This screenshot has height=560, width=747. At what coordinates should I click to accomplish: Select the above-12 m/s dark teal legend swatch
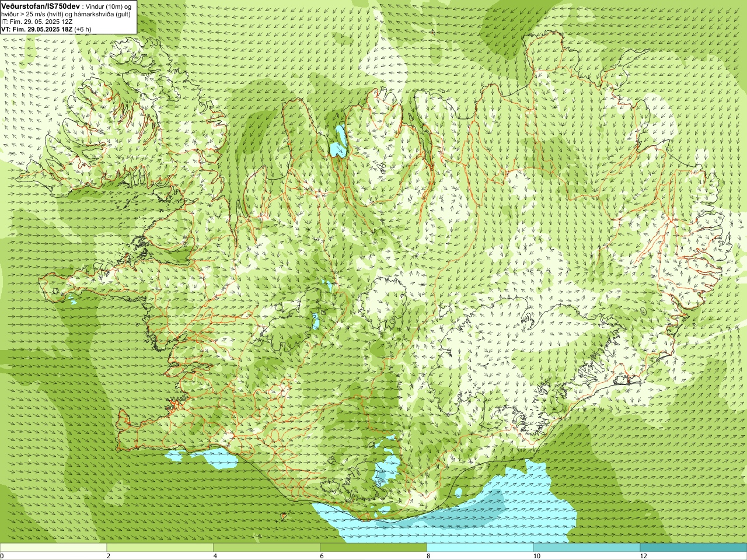coord(693,547)
